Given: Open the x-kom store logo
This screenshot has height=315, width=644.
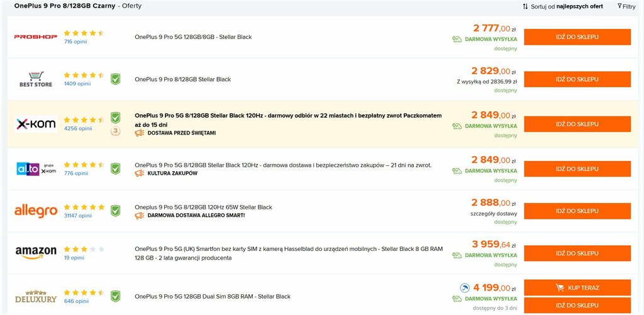Looking at the screenshot, I should [x=36, y=124].
